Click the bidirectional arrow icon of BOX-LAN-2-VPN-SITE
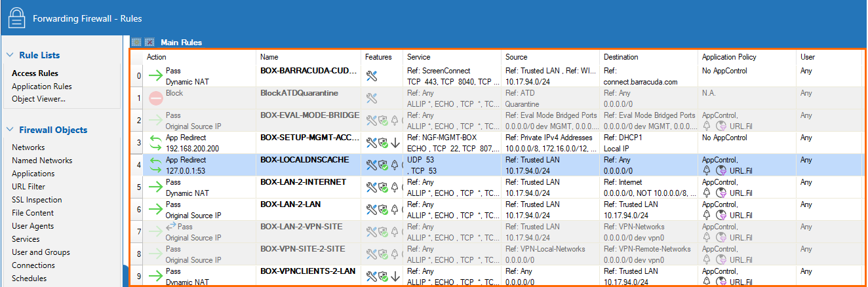This screenshot has width=868, height=287. [170, 226]
